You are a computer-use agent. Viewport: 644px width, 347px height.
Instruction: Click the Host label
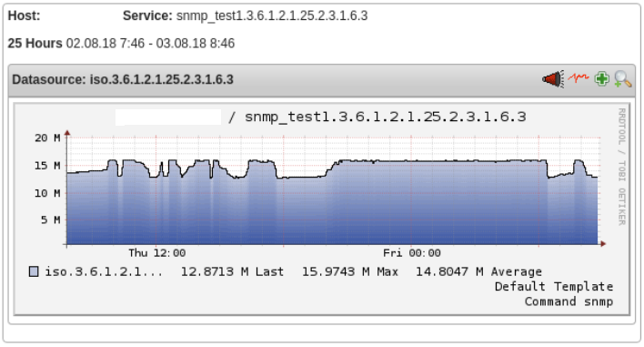click(x=25, y=16)
